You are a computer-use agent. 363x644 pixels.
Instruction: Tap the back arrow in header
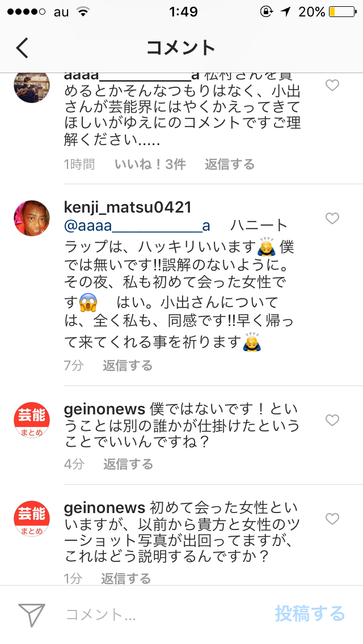click(x=22, y=48)
